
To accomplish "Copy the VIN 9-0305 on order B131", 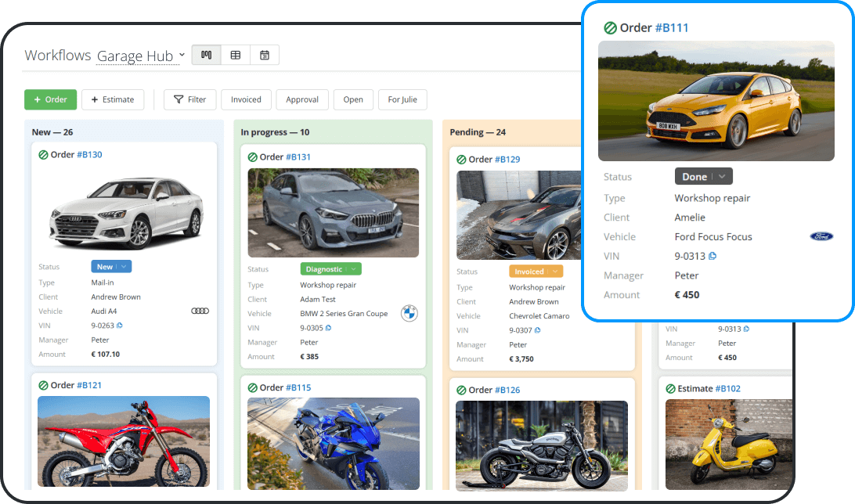I will click(328, 328).
